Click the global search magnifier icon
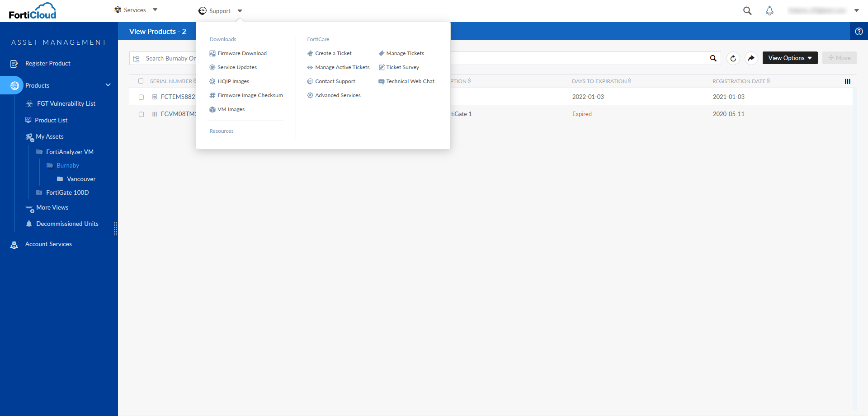Screen dimensions: 868x416 (747, 10)
